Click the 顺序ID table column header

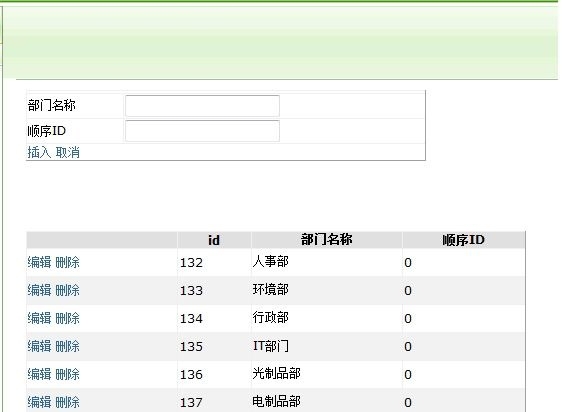coord(463,240)
